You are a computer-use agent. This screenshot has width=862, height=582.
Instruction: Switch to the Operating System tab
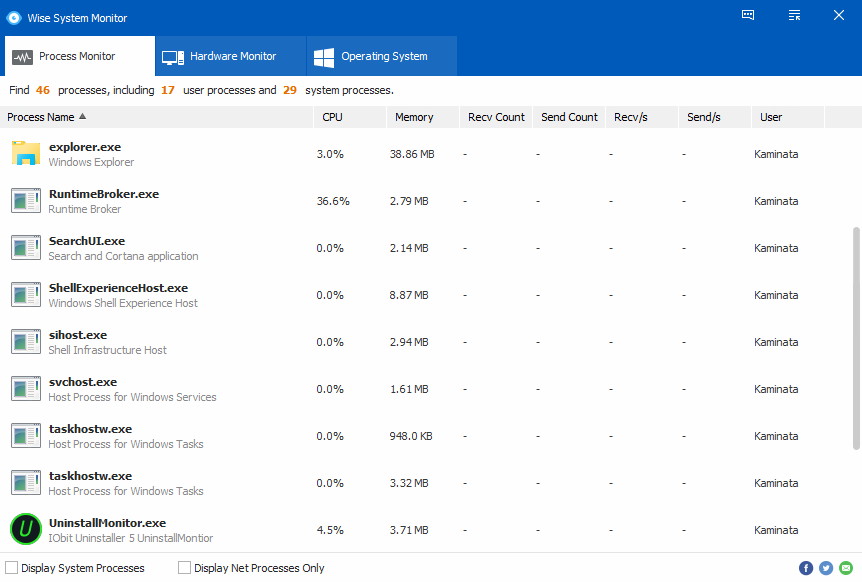coord(382,56)
